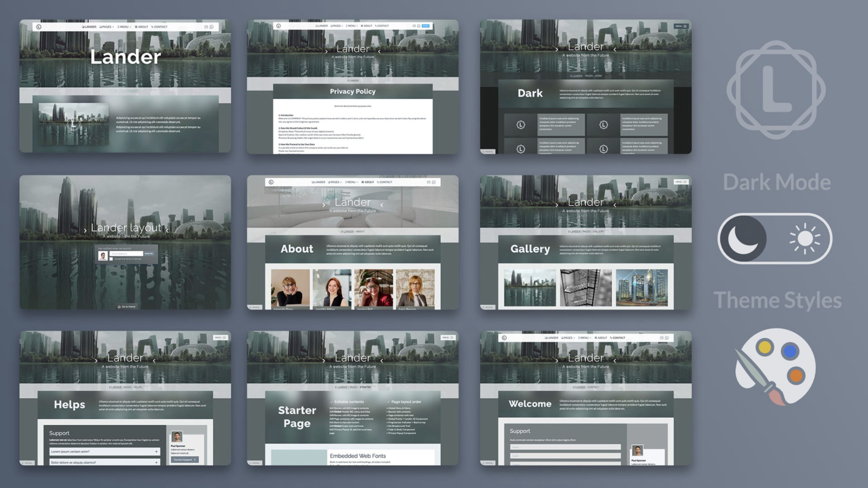
Task: Expand the 'Dolor dolore ex aliquip ullamco?' accordion
Action: click(105, 462)
